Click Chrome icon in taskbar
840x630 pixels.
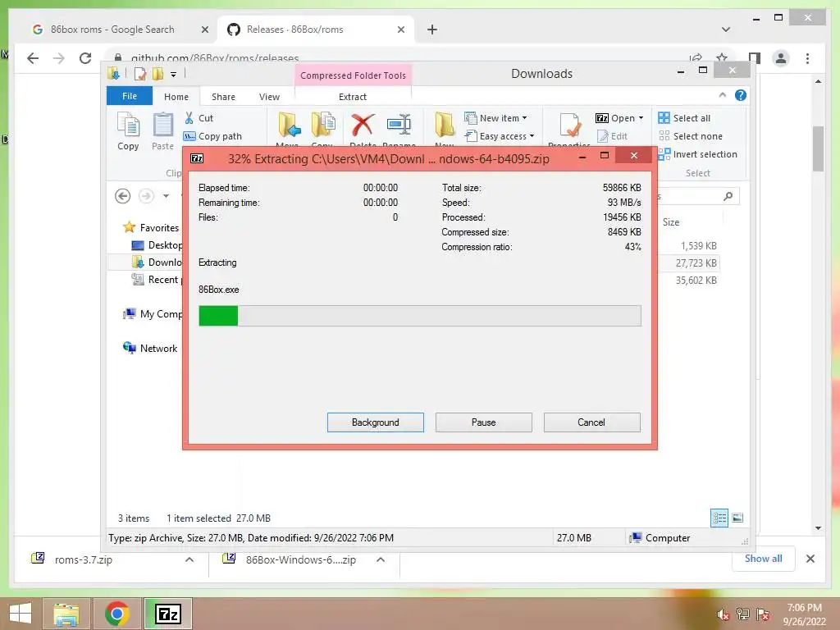coord(117,614)
